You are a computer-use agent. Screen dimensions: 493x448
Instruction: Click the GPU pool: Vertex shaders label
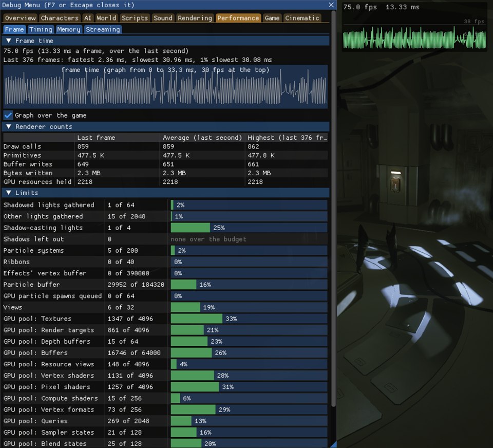tap(48, 376)
